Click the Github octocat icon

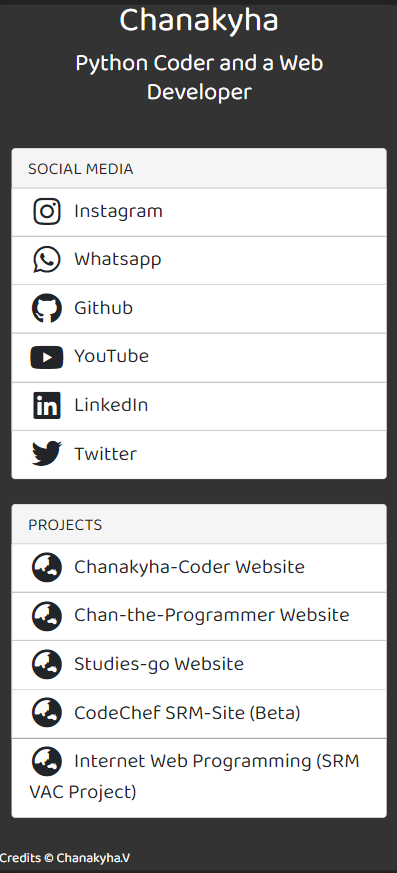click(x=47, y=308)
